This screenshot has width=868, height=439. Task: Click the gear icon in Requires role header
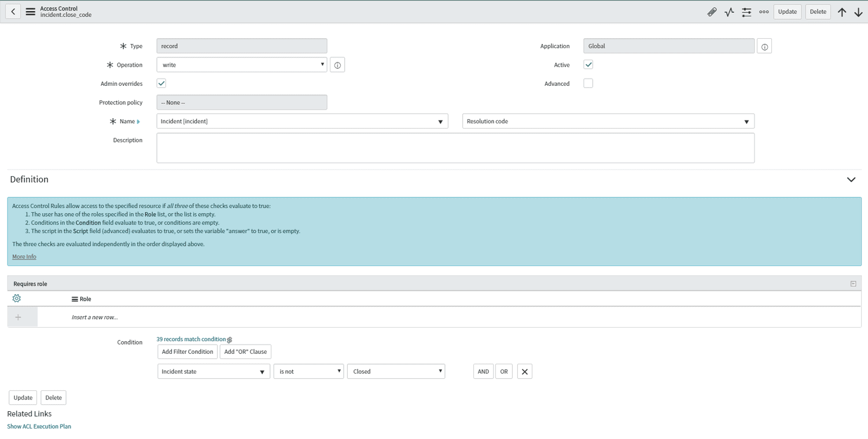point(16,298)
